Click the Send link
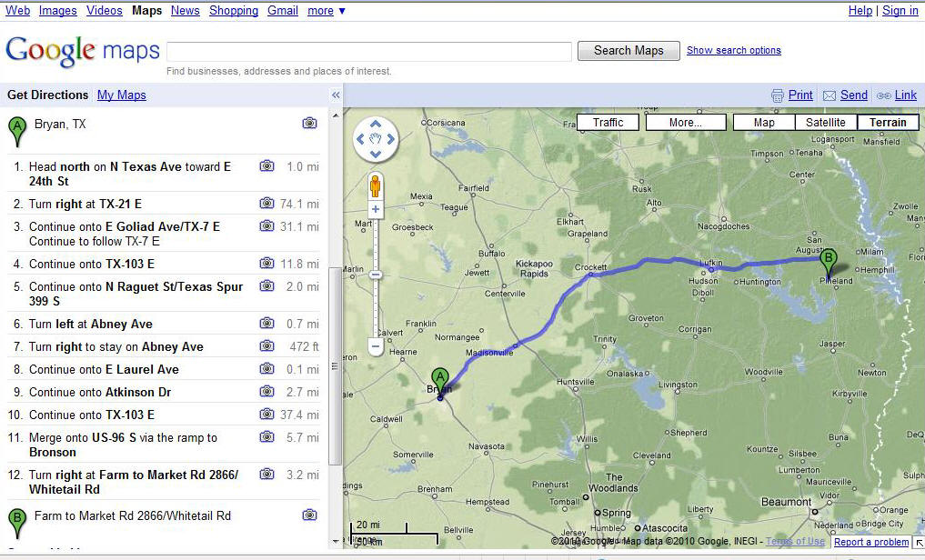Screen dimensions: 925x560 (854, 95)
